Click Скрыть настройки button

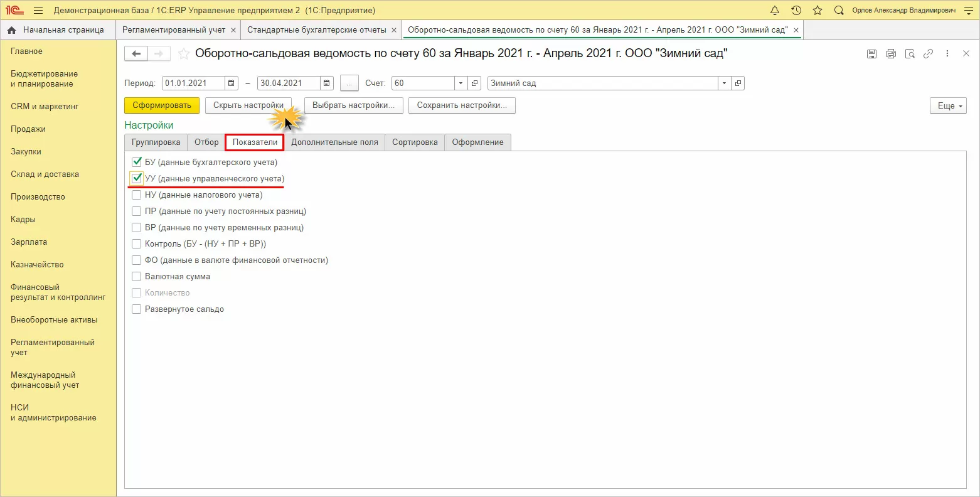[x=248, y=105]
